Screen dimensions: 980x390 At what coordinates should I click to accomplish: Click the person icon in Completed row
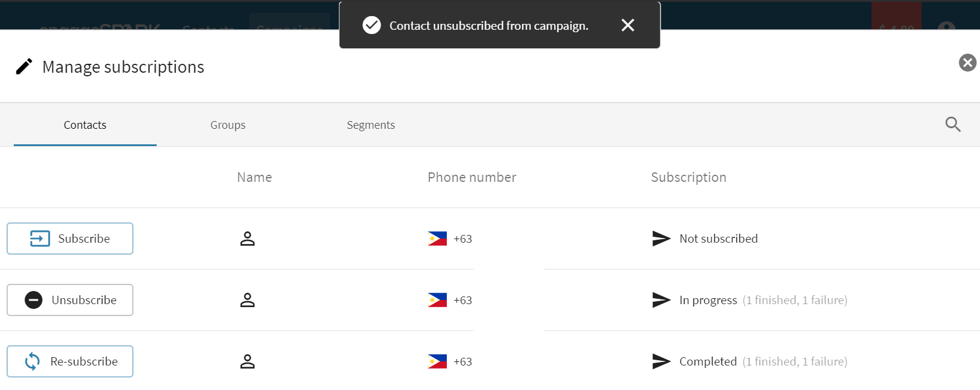(x=247, y=361)
